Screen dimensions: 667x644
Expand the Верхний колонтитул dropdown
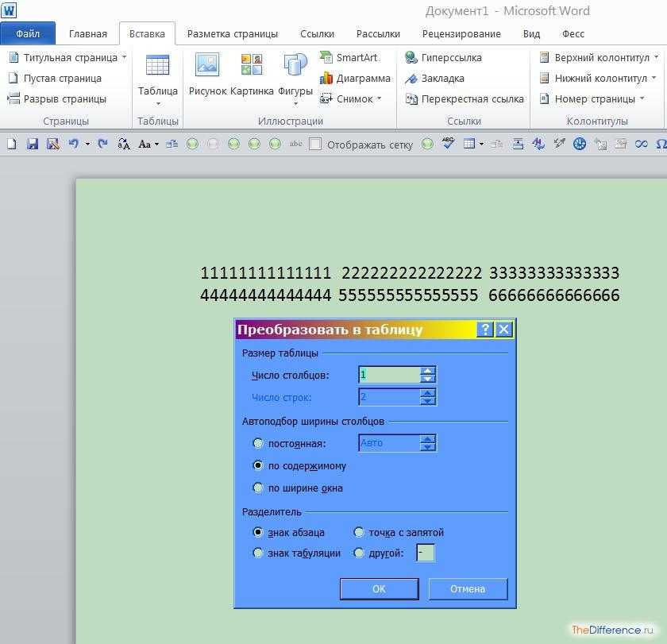click(656, 57)
